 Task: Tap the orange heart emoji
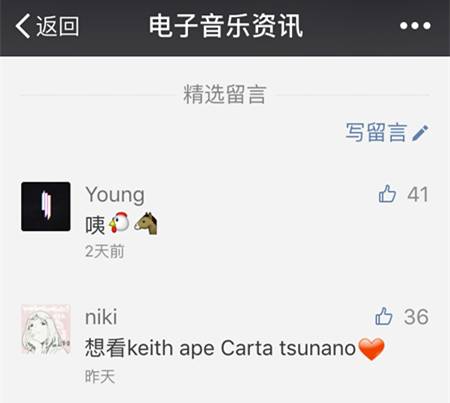click(x=371, y=349)
